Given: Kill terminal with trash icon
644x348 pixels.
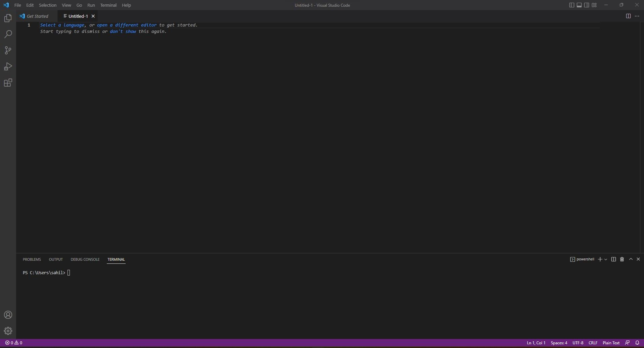Looking at the screenshot, I should coord(622,259).
